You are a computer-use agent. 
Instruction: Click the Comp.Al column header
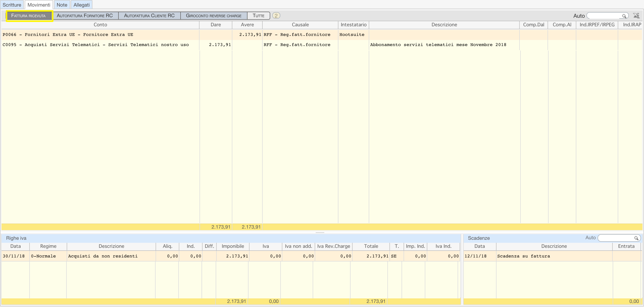point(562,25)
